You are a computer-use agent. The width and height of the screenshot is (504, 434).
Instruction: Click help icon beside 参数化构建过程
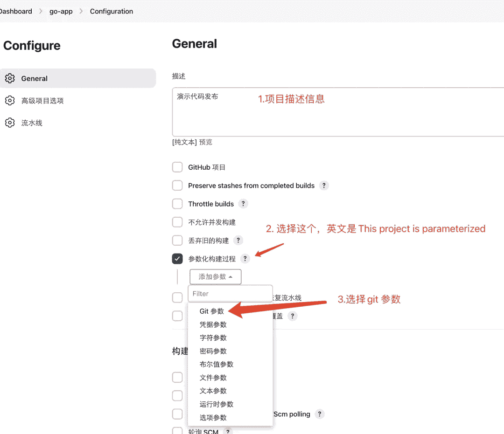click(x=245, y=259)
